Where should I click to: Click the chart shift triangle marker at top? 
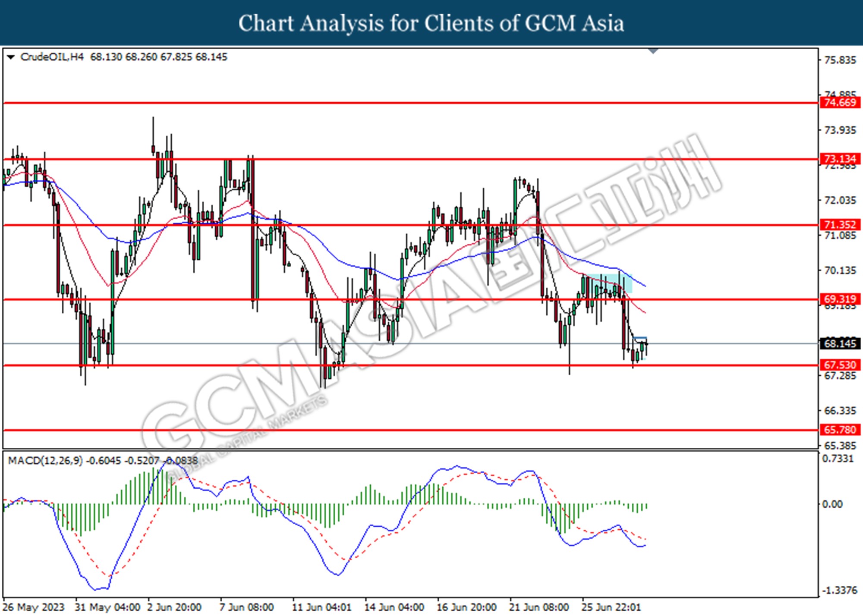coord(653,51)
